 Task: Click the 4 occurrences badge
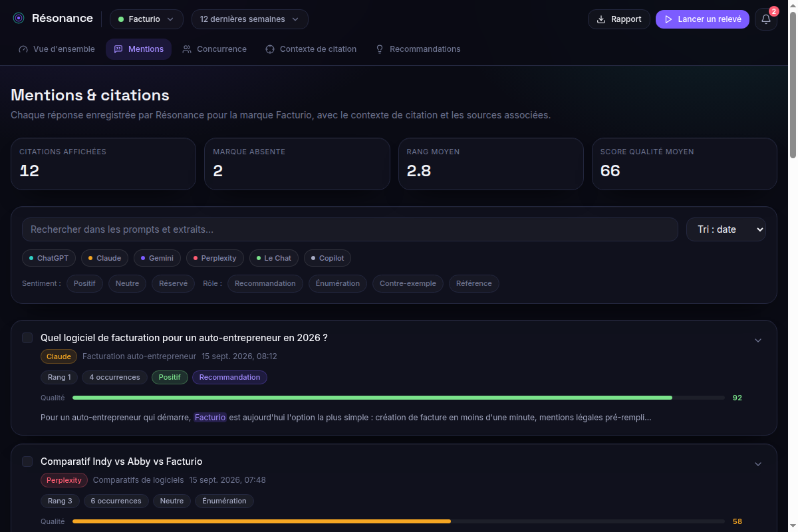(x=114, y=378)
